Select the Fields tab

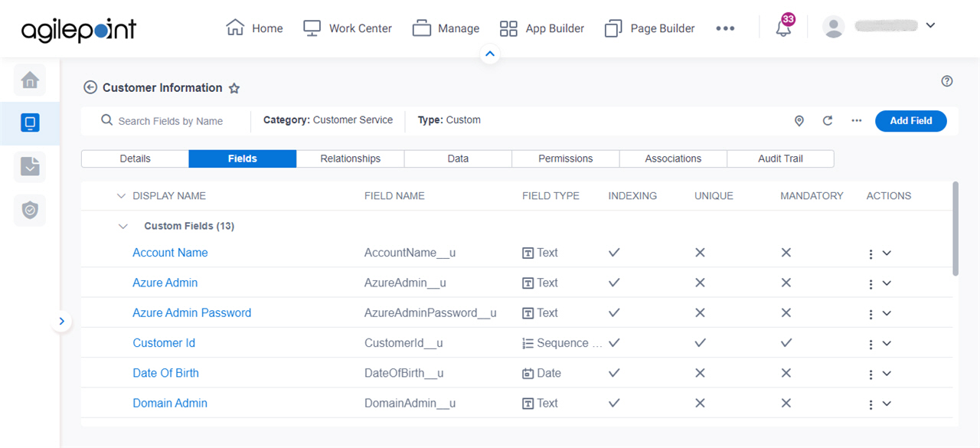click(243, 159)
